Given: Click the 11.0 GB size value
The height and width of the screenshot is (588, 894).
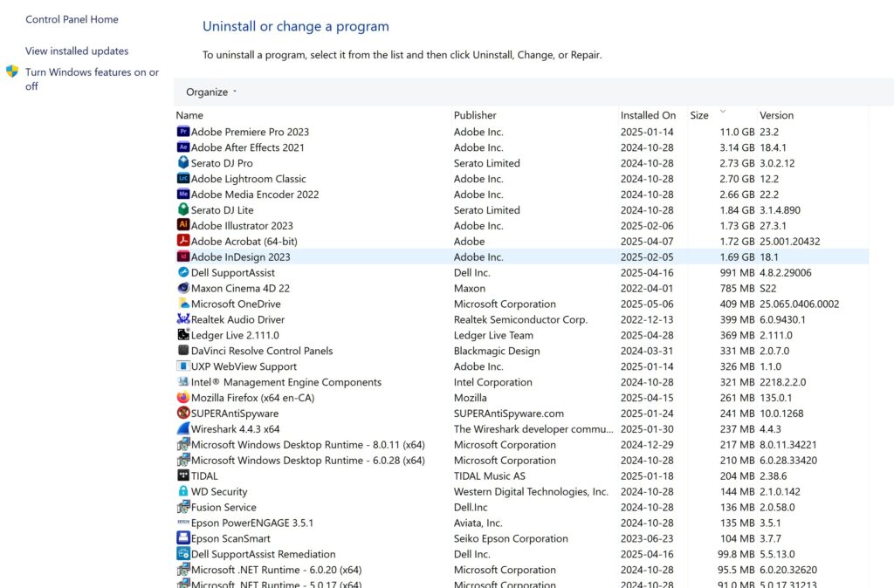Looking at the screenshot, I should 737,132.
